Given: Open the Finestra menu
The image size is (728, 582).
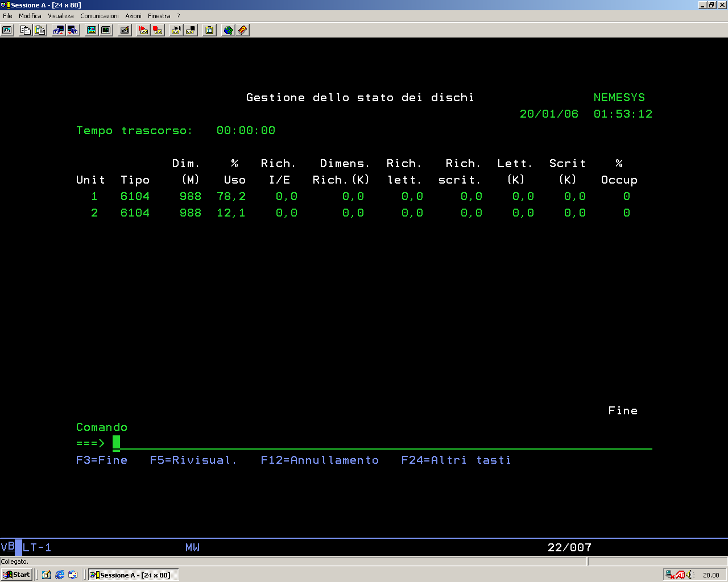Looking at the screenshot, I should [x=159, y=16].
